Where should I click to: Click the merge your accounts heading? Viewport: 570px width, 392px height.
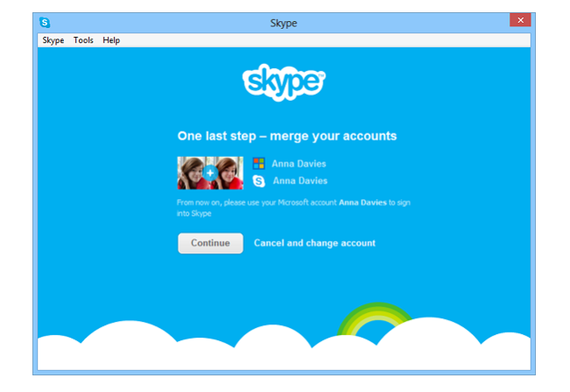[287, 136]
